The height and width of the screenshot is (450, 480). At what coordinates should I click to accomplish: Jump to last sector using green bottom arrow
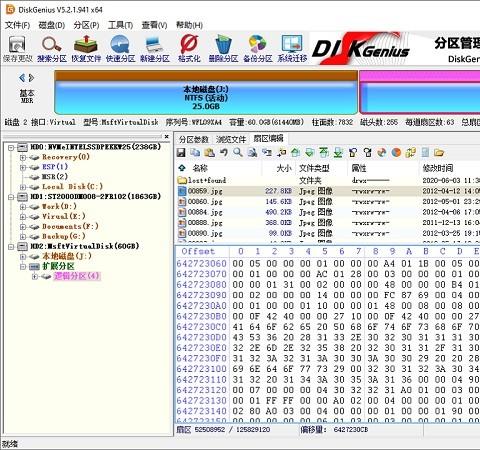click(338, 153)
